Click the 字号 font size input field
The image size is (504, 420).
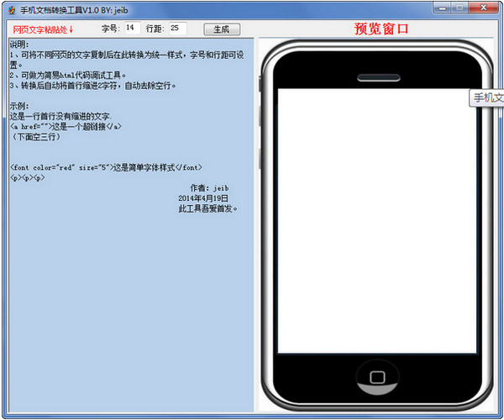click(132, 28)
